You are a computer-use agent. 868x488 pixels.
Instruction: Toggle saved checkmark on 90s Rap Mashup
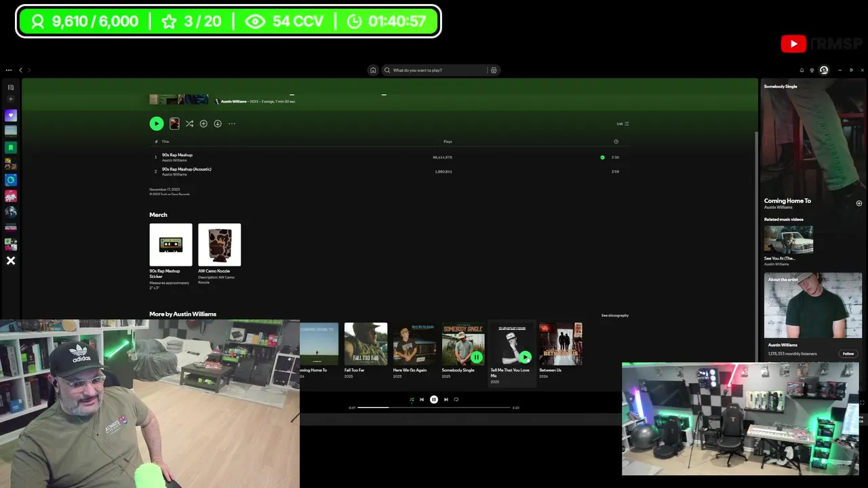pos(602,157)
